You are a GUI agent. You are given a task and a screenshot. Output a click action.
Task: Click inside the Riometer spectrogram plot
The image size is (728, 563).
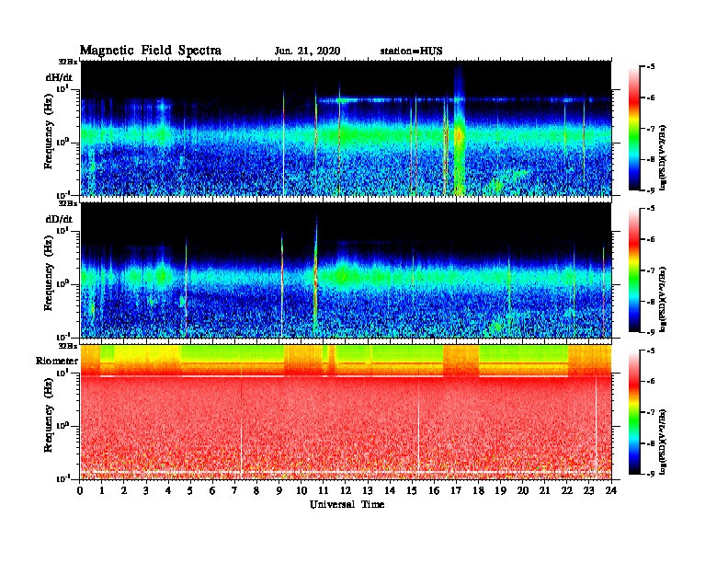[346, 412]
